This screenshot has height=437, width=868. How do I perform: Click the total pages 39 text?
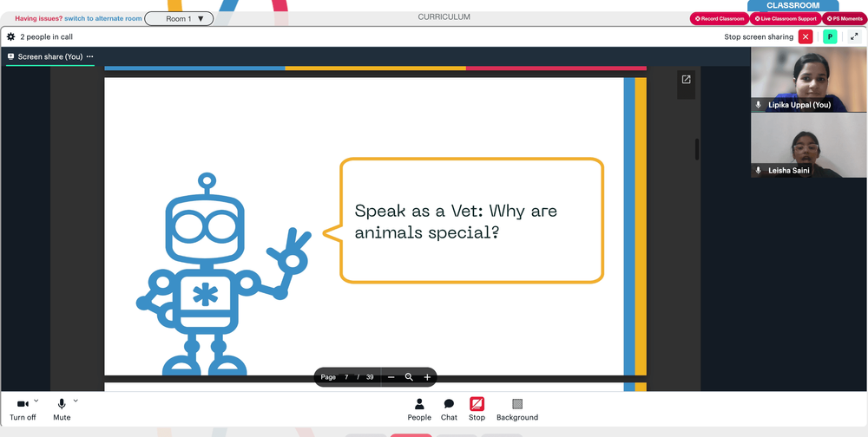[x=370, y=377]
